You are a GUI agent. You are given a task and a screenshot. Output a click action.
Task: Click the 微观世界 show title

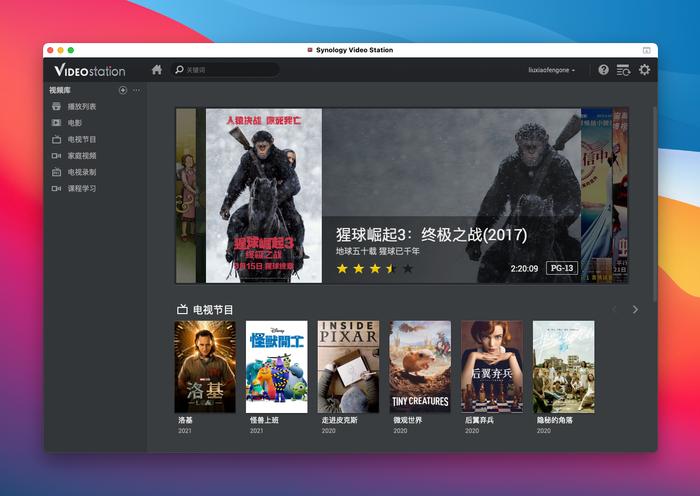point(408,420)
